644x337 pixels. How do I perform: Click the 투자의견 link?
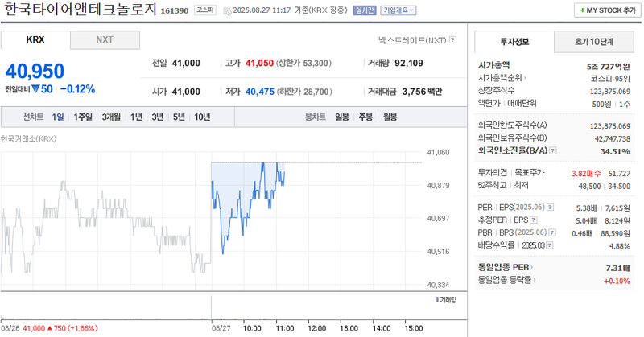coord(493,173)
